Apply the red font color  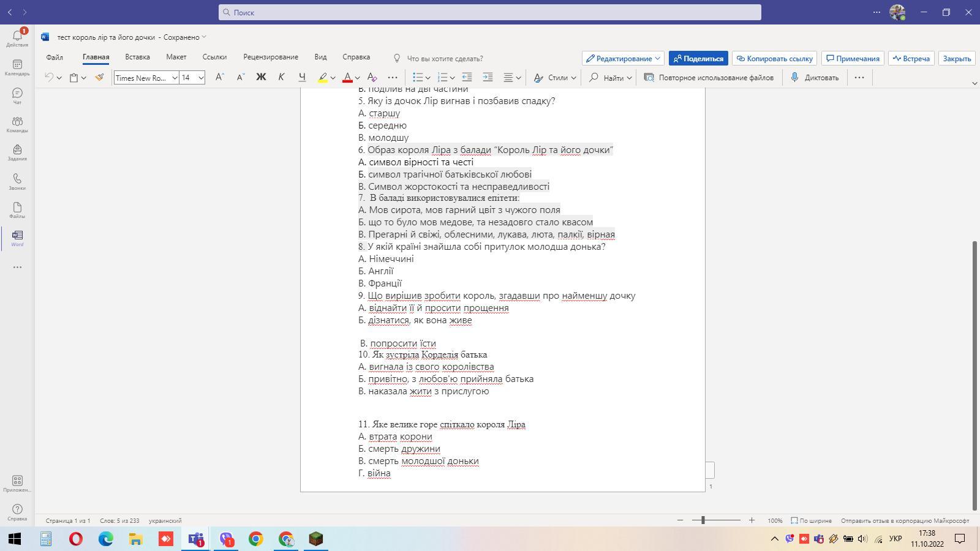coord(347,78)
